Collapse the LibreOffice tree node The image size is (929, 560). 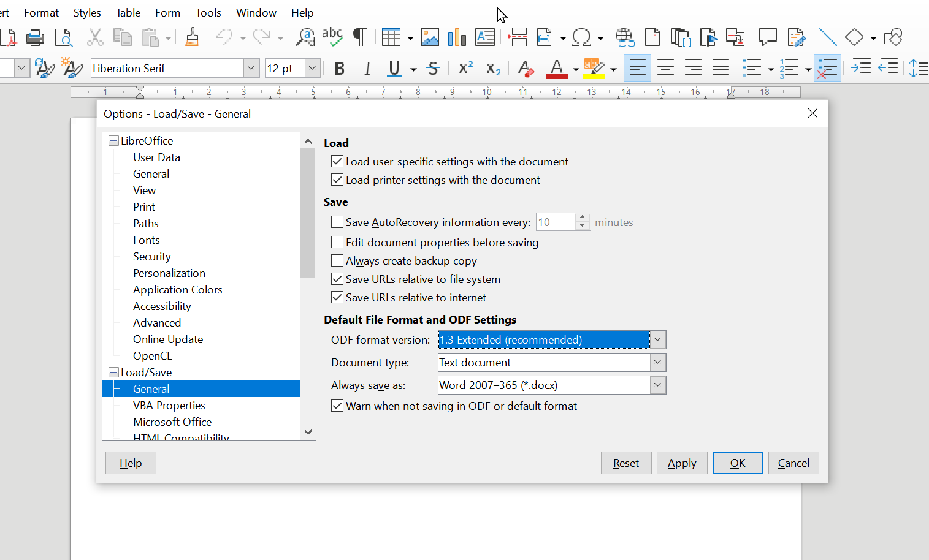click(x=113, y=140)
